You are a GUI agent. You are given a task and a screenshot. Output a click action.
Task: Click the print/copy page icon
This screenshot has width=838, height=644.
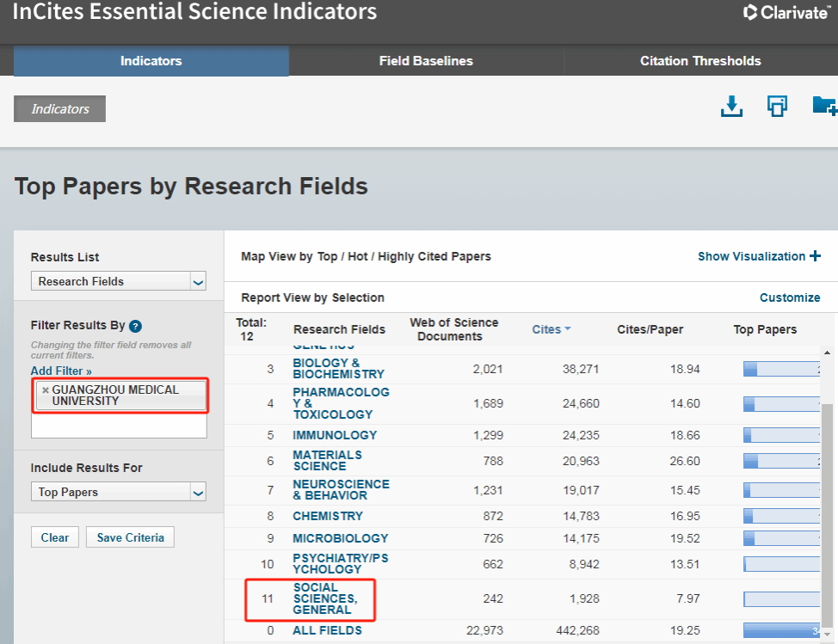tap(777, 107)
